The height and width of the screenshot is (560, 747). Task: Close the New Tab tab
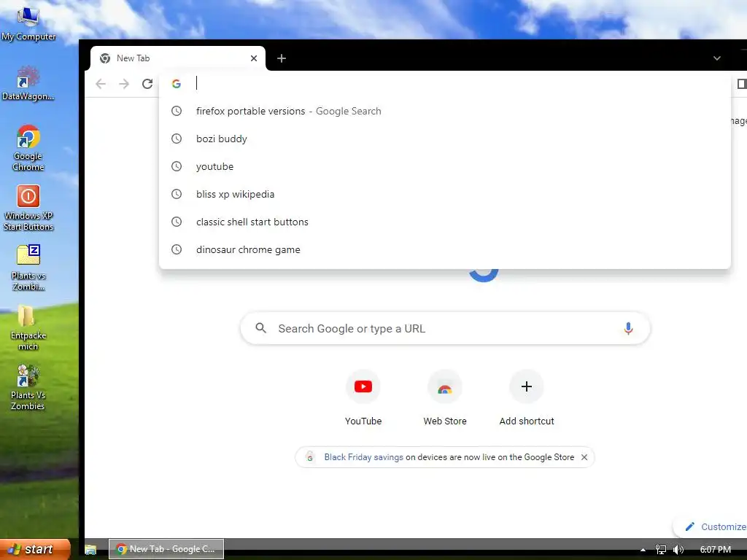[254, 58]
